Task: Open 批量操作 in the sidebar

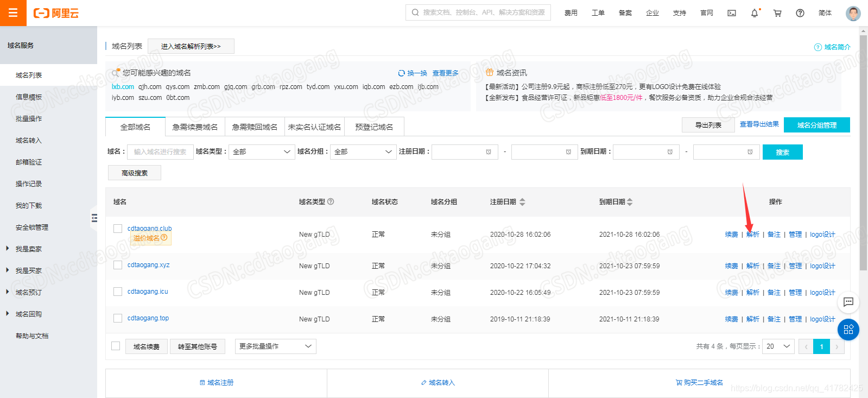Action: (29, 118)
